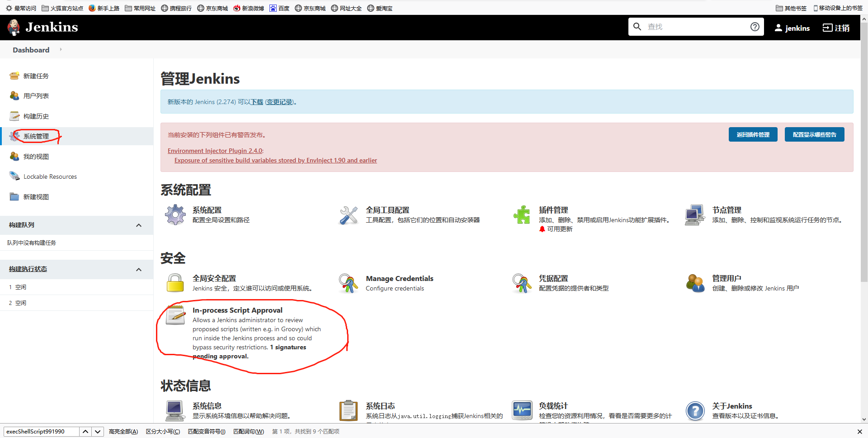This screenshot has height=438, width=868.
Task: Open Manage Credentials via the keys icon
Action: click(348, 283)
